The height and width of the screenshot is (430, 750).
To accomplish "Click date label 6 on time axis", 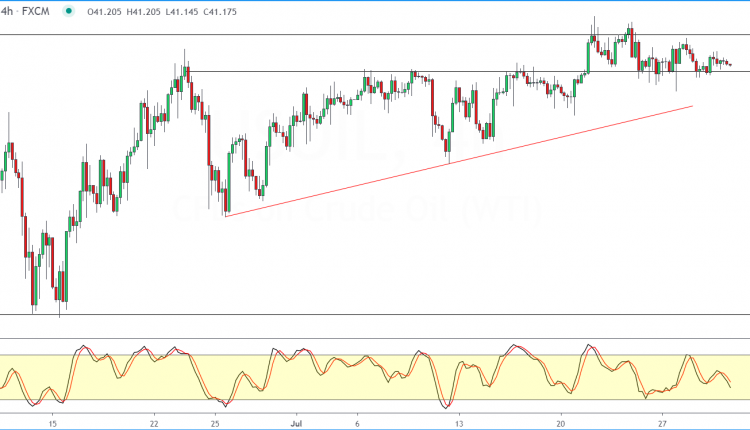I will tap(357, 424).
